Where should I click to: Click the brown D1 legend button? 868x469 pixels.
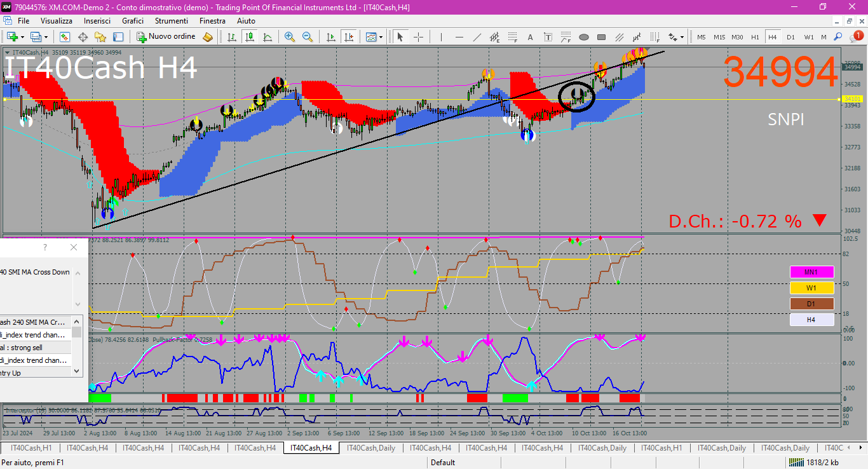[811, 304]
